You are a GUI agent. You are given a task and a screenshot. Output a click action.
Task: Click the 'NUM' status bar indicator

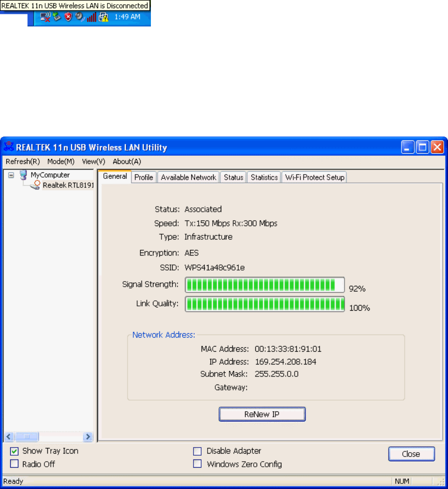pyautogui.click(x=402, y=481)
